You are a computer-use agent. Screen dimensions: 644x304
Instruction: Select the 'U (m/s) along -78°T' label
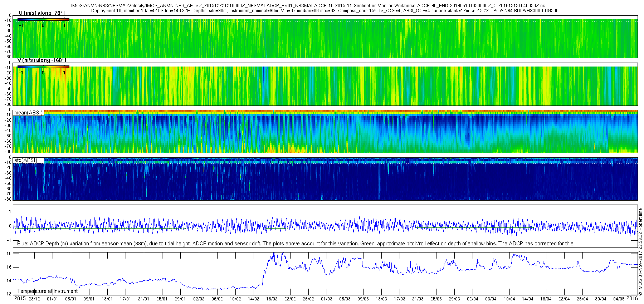pyautogui.click(x=42, y=13)
